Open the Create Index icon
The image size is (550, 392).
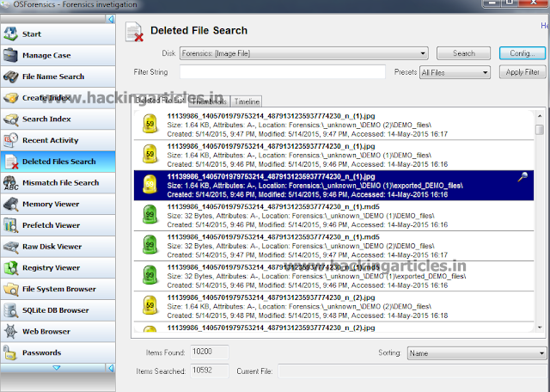tap(10, 97)
